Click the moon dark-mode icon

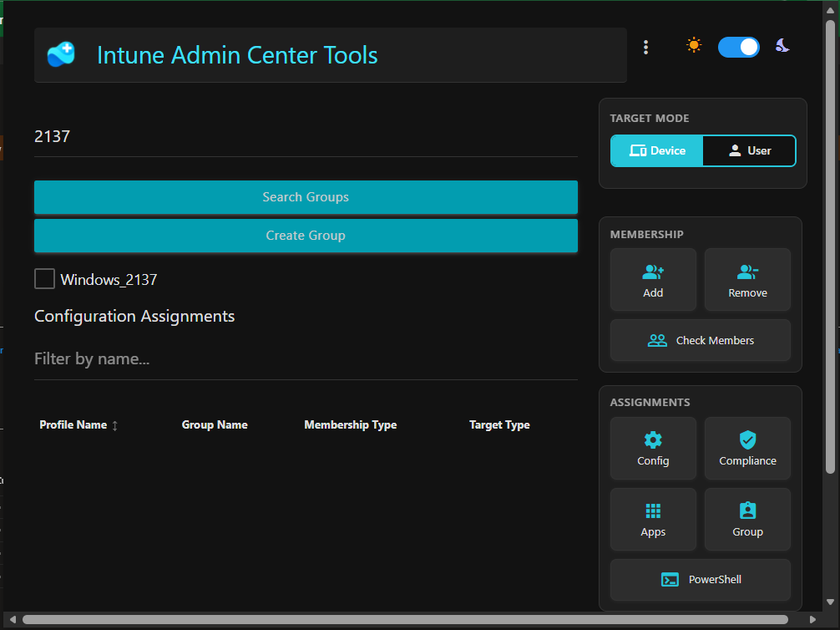click(x=782, y=47)
